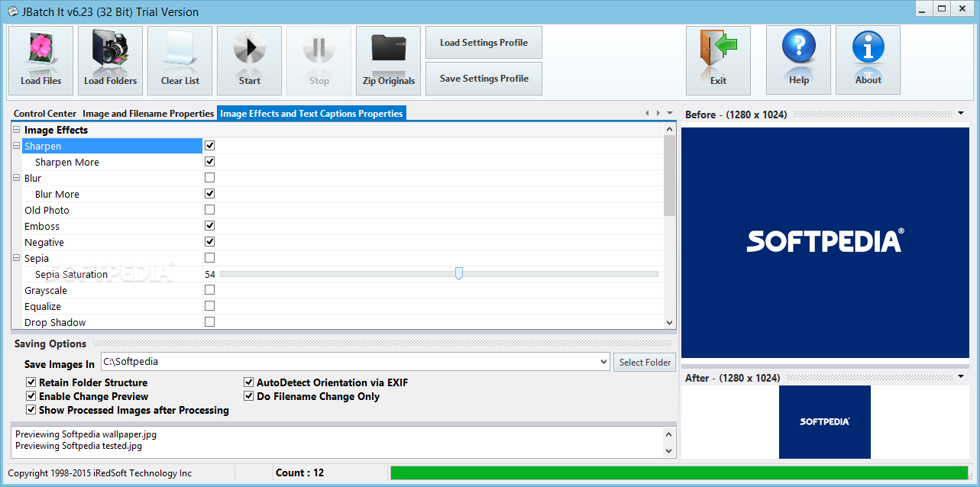Select the Drop Shadow row label
Screen dimensions: 980x487
pyautogui.click(x=55, y=322)
